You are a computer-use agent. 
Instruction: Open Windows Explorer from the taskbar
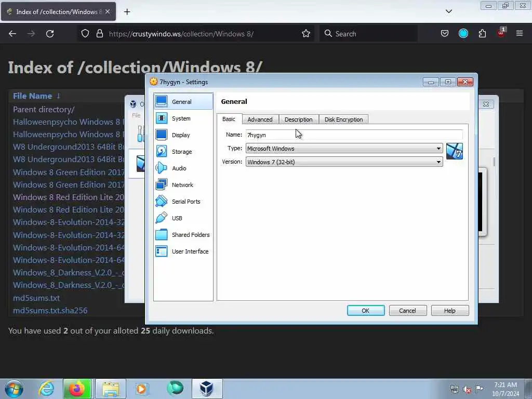111,389
